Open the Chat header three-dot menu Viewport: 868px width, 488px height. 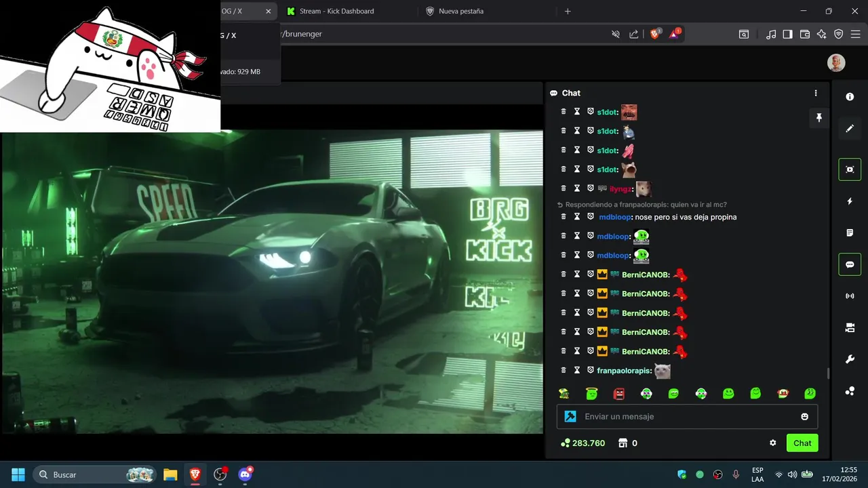click(816, 93)
